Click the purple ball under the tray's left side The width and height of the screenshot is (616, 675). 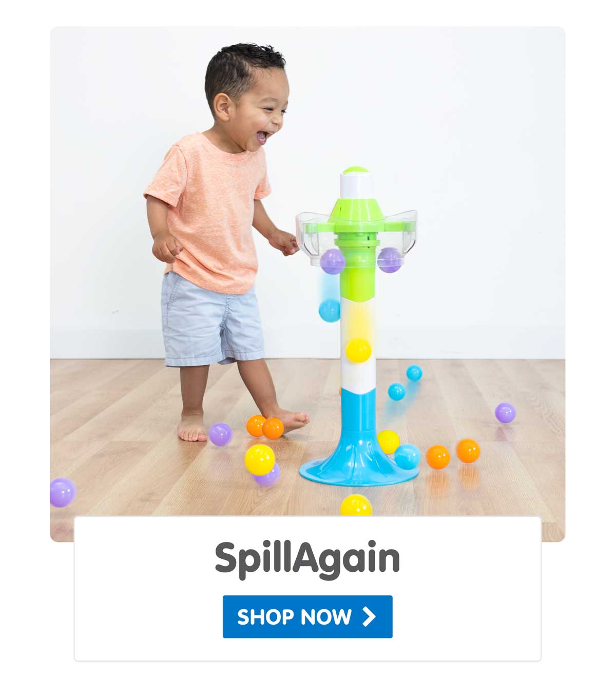pos(333,261)
